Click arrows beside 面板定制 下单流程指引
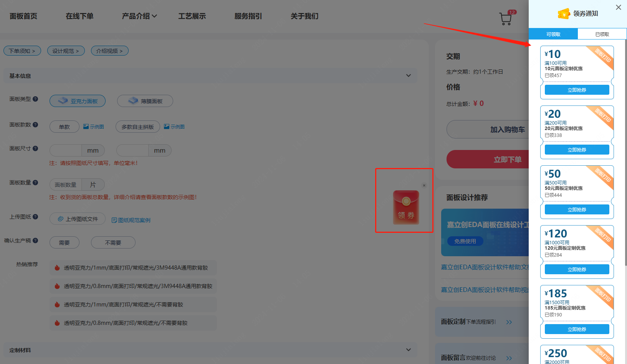 pos(509,322)
